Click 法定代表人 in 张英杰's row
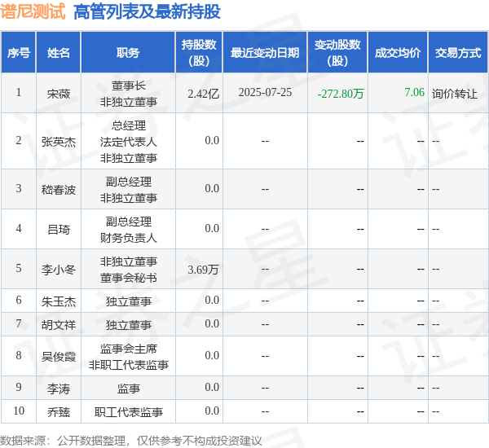 129,142
